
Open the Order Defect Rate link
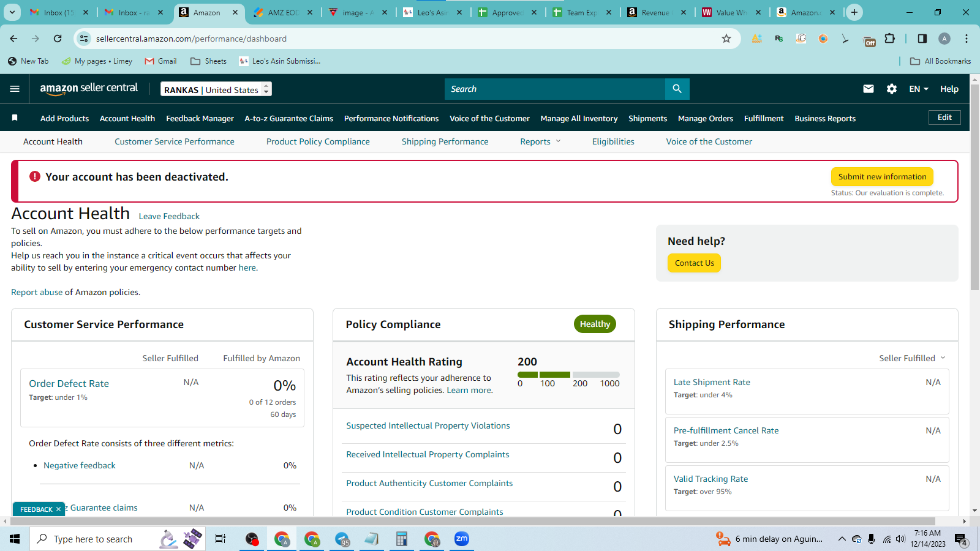[69, 383]
